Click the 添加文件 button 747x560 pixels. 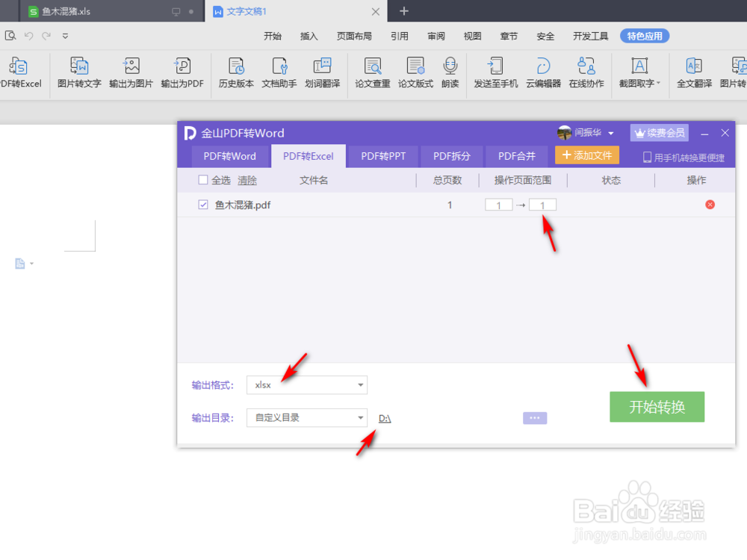(x=587, y=155)
